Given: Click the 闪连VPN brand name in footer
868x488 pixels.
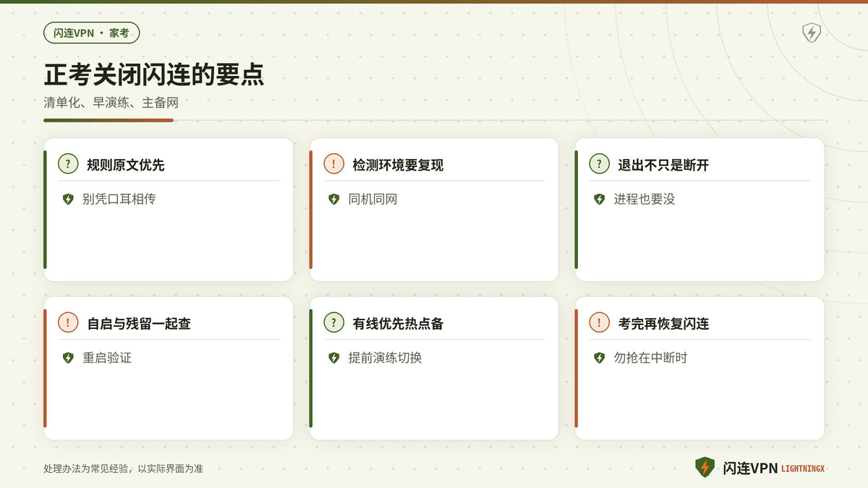Looking at the screenshot, I should point(750,468).
